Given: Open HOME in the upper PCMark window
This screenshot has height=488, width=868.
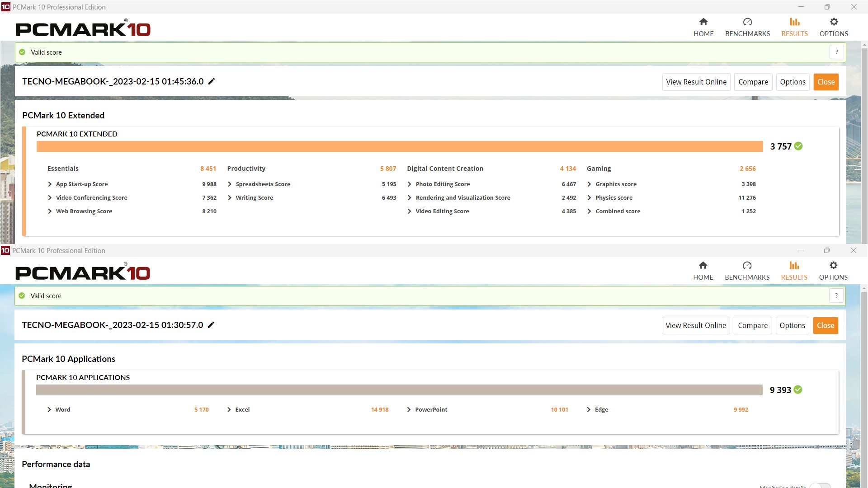Looking at the screenshot, I should pyautogui.click(x=703, y=27).
